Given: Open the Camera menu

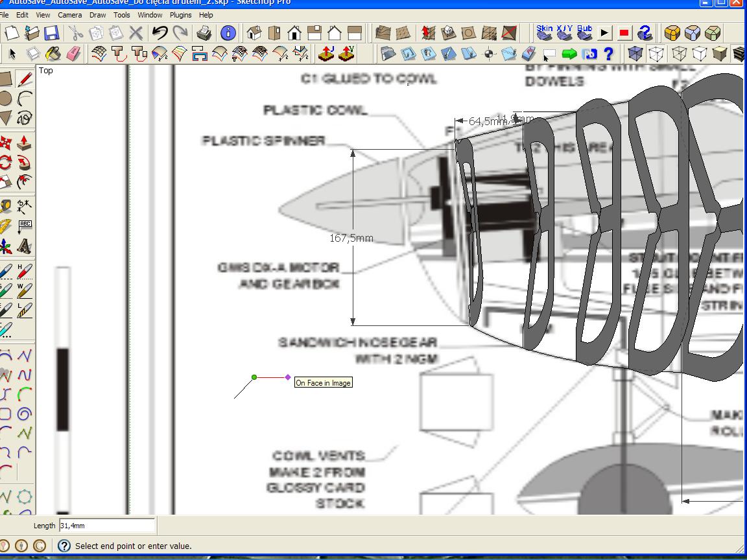Looking at the screenshot, I should coord(69,15).
